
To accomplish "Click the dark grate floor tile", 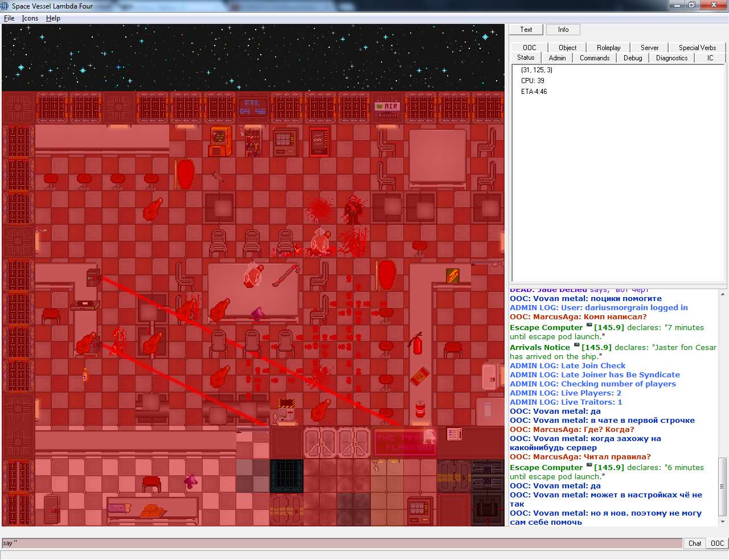I will [x=286, y=475].
